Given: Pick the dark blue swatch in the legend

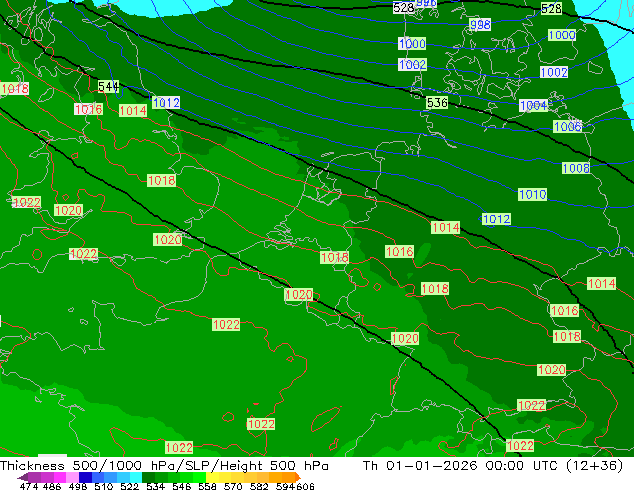Looking at the screenshot, I should [x=85, y=477].
